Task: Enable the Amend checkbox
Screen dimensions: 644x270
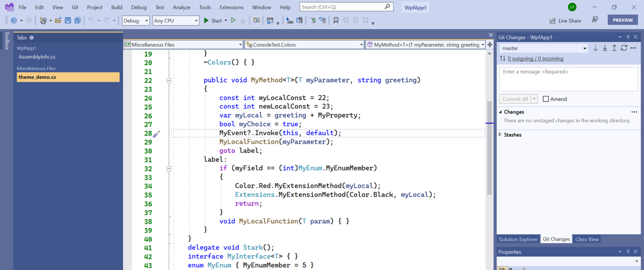Action: click(546, 99)
